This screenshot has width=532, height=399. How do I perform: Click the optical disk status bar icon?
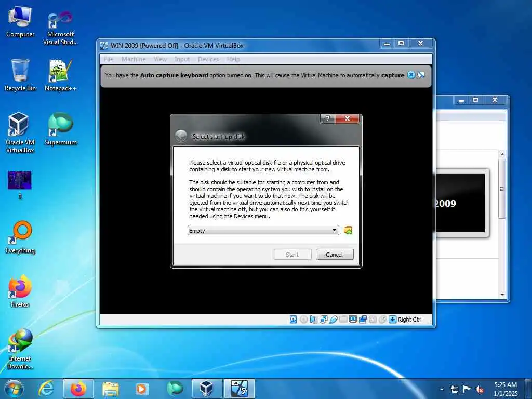point(303,320)
